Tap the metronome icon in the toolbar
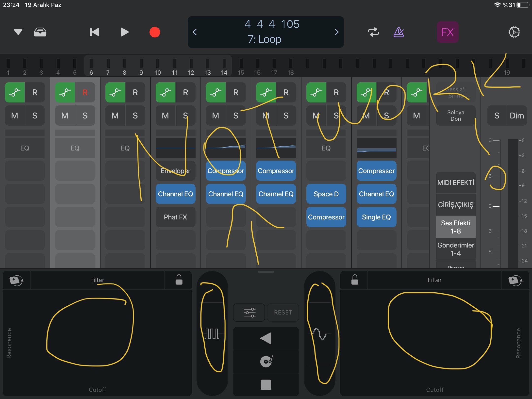 click(399, 32)
